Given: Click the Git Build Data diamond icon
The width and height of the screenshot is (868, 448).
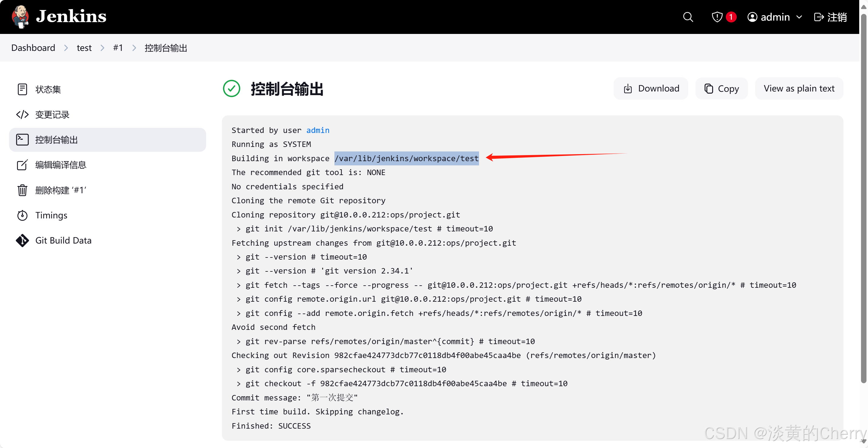Looking at the screenshot, I should tap(22, 240).
